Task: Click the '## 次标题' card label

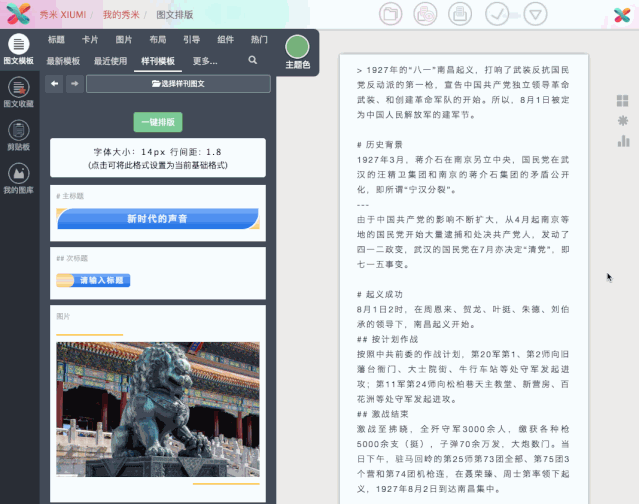Action: (72, 258)
